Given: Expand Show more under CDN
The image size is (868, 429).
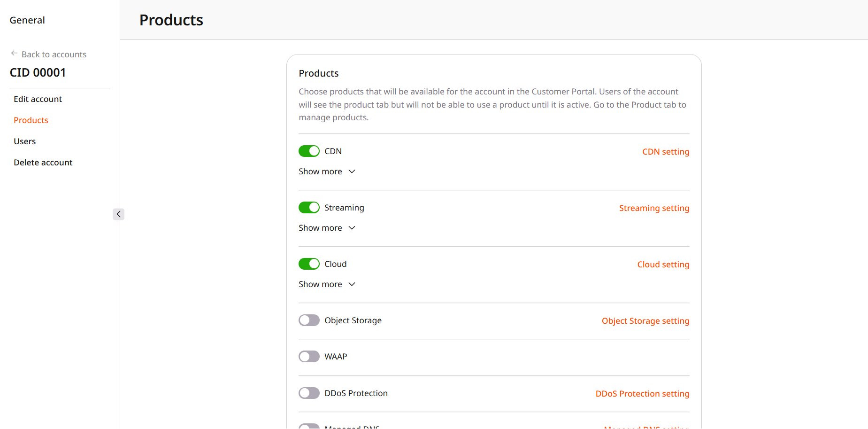Looking at the screenshot, I should 327,172.
